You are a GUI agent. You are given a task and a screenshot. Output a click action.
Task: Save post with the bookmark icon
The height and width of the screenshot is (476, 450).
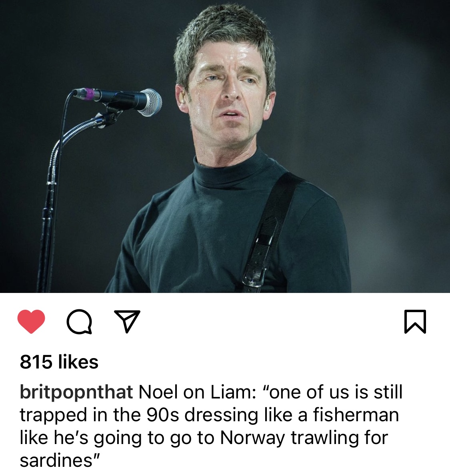point(415,321)
